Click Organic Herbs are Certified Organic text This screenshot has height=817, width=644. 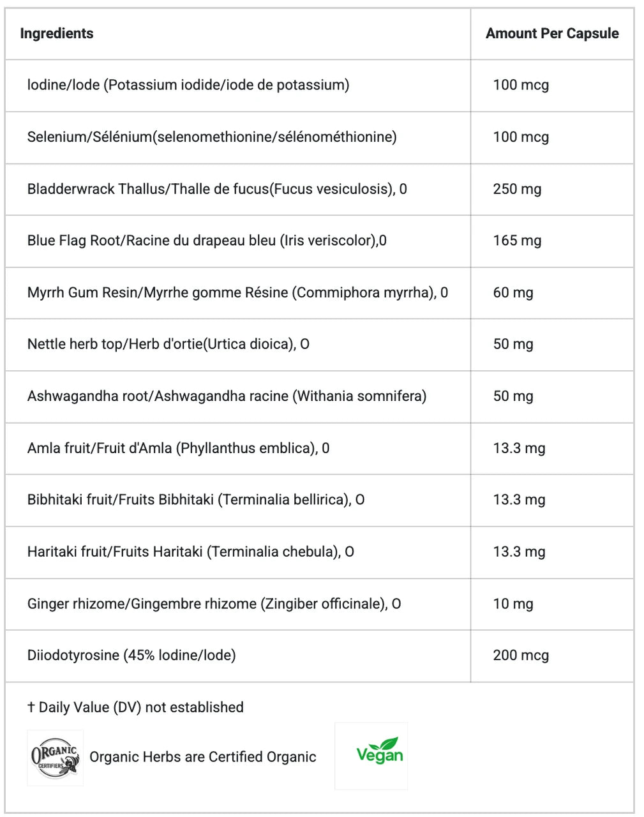(x=203, y=757)
